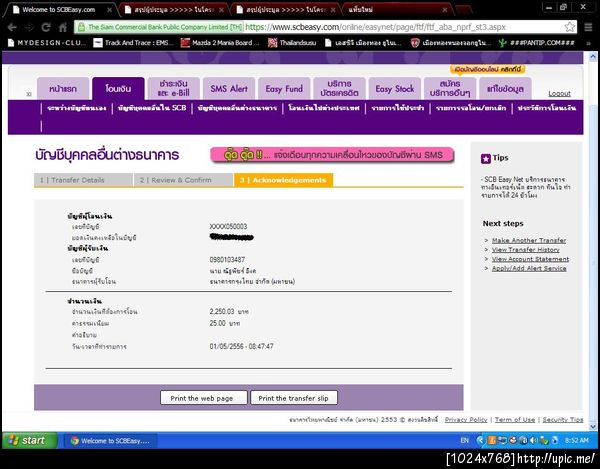600x469 pixels.
Task: Click the green SSL padlock icon
Action: tap(81, 27)
